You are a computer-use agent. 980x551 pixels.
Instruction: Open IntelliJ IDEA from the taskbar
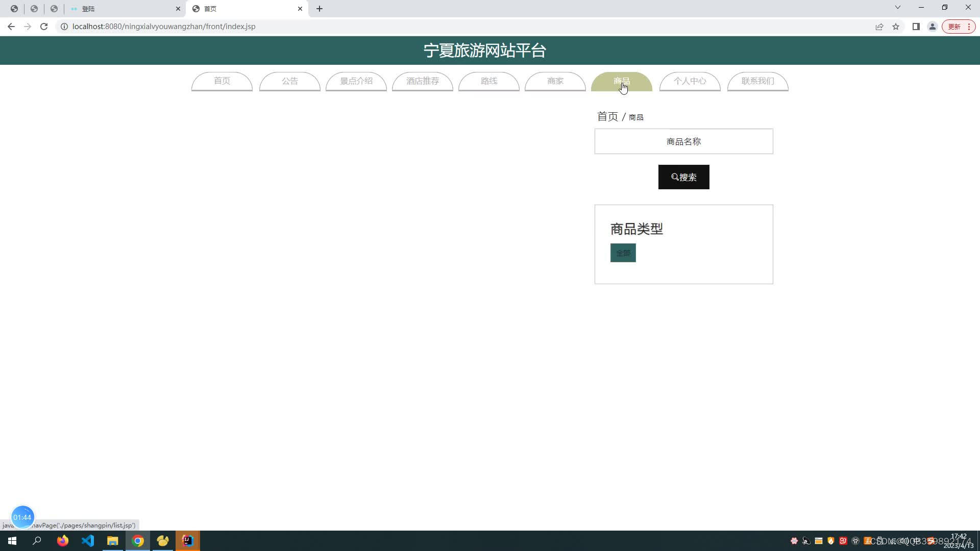pos(187,541)
